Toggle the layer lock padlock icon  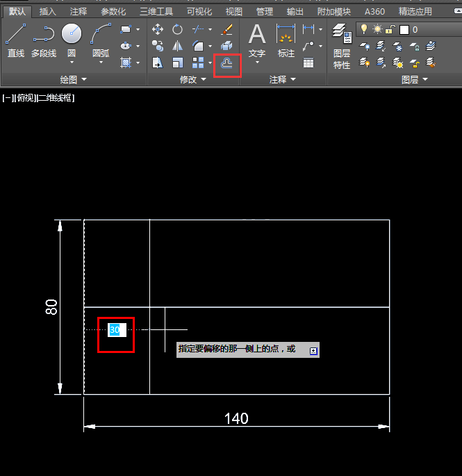pos(390,29)
